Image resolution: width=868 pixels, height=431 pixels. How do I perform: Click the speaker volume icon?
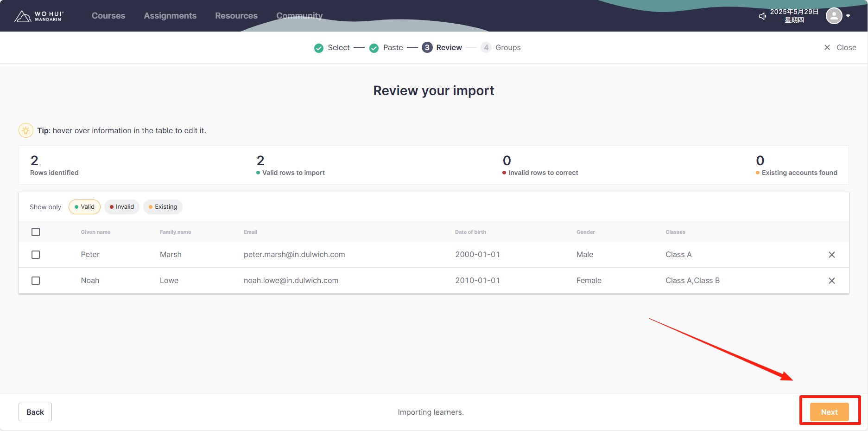click(762, 16)
